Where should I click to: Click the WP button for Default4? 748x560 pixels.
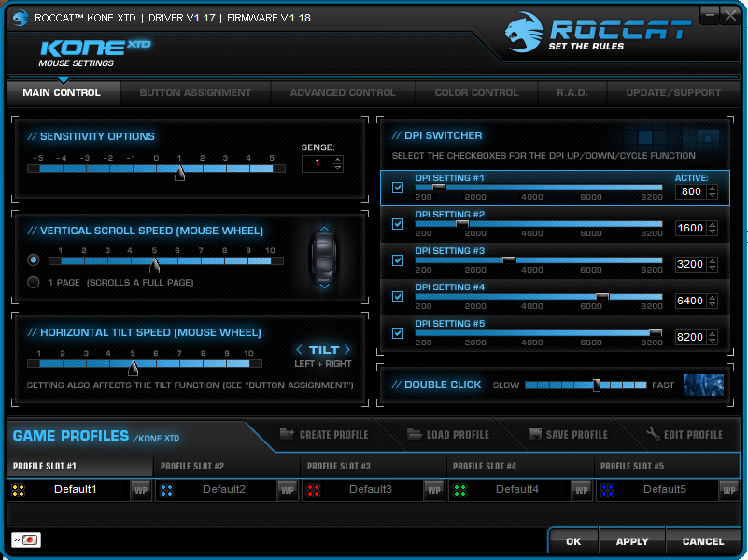[x=582, y=490]
